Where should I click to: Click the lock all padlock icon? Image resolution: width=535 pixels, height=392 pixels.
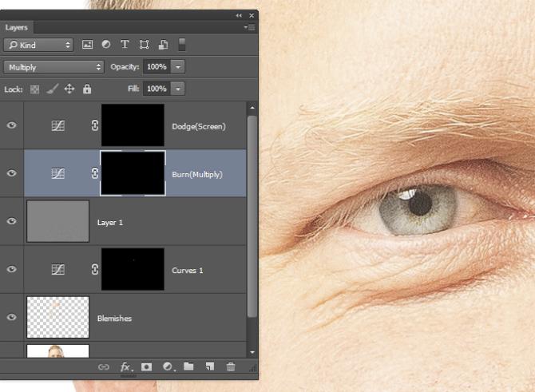click(87, 89)
